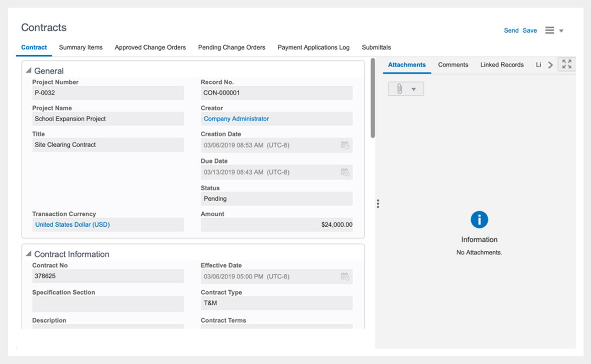Collapse the Contract Information section
The height and width of the screenshot is (364, 591).
tap(28, 254)
